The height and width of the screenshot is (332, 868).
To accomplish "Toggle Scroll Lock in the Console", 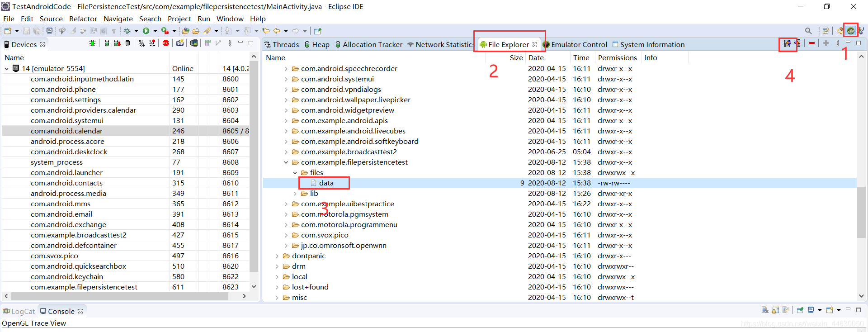I will click(x=775, y=310).
